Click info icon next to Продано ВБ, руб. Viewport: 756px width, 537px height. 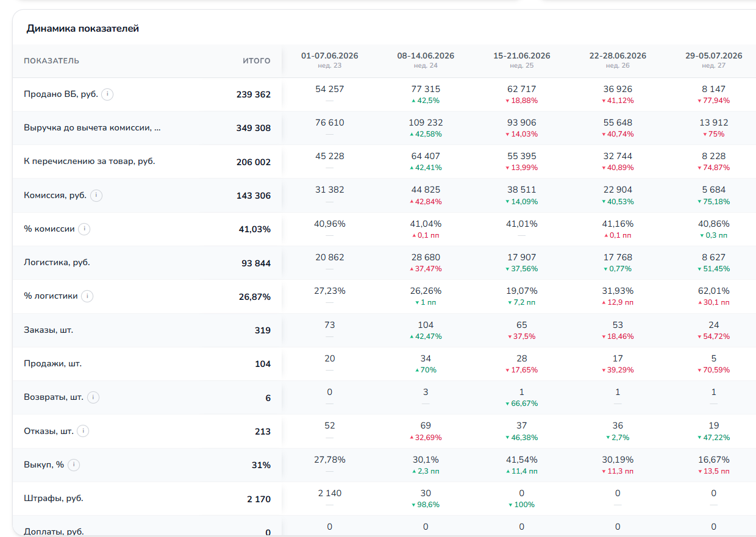pos(107,94)
